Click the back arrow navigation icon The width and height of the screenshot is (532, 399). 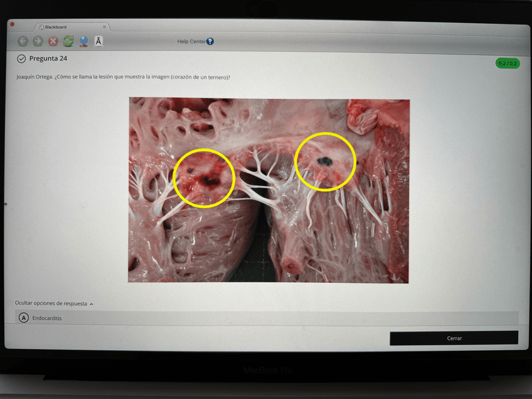(x=23, y=41)
